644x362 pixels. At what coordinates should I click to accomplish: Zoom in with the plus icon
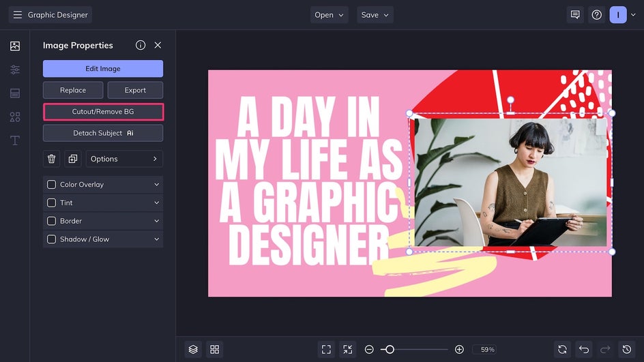[459, 349]
